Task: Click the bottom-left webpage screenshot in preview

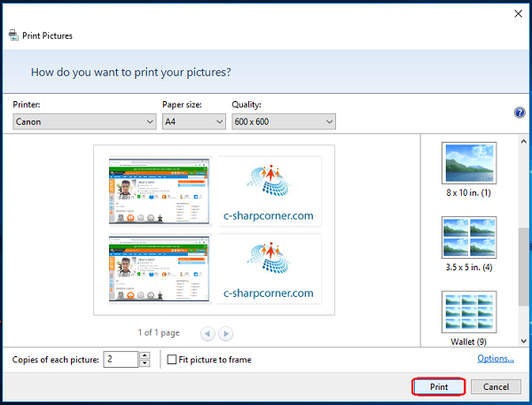Action: click(159, 269)
